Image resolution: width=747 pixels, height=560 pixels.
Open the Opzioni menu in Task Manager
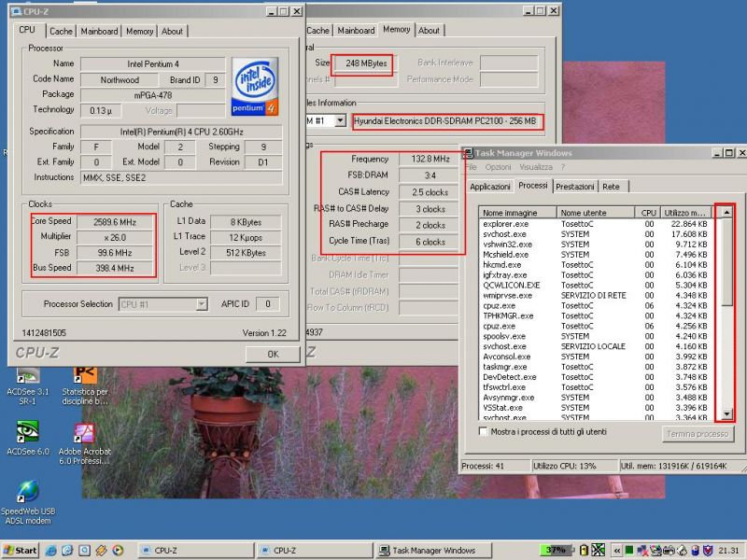(498, 167)
